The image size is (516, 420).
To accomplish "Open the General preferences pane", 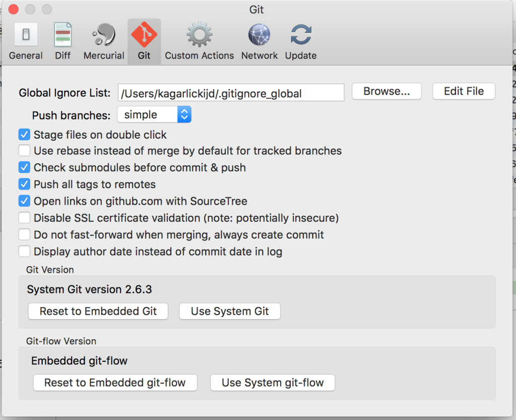I will (26, 36).
